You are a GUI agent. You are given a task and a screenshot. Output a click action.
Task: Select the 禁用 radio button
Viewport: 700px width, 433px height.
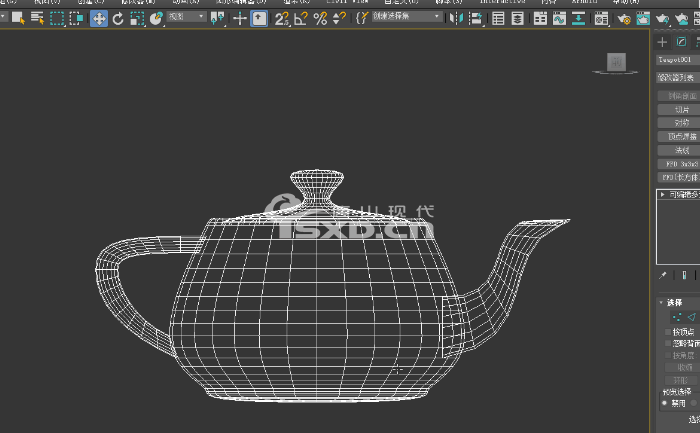[665, 403]
